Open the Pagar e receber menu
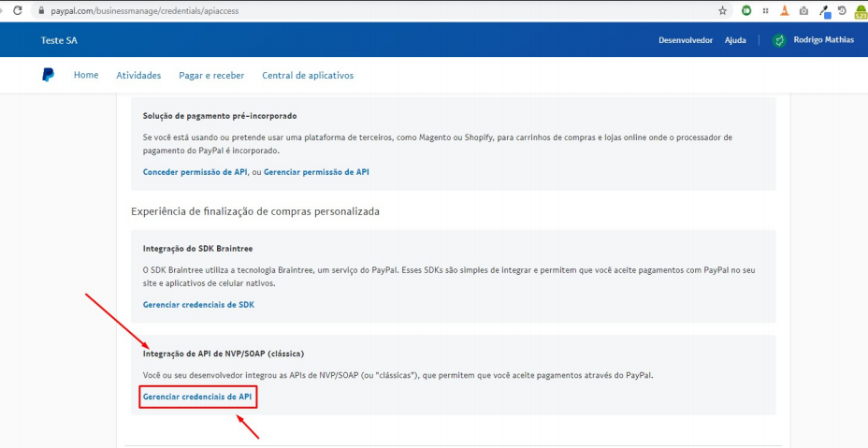Screen dimensions: 868x448 pyautogui.click(x=211, y=76)
